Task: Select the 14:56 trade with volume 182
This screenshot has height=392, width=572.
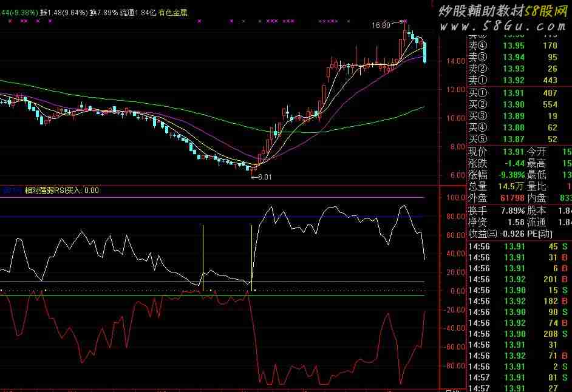Action: point(519,302)
